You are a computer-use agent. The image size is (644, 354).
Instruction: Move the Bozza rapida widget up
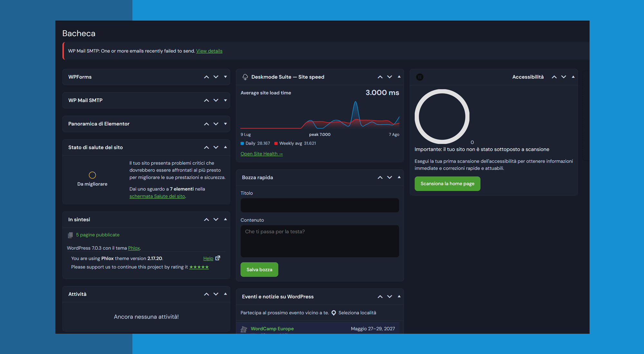(x=380, y=177)
